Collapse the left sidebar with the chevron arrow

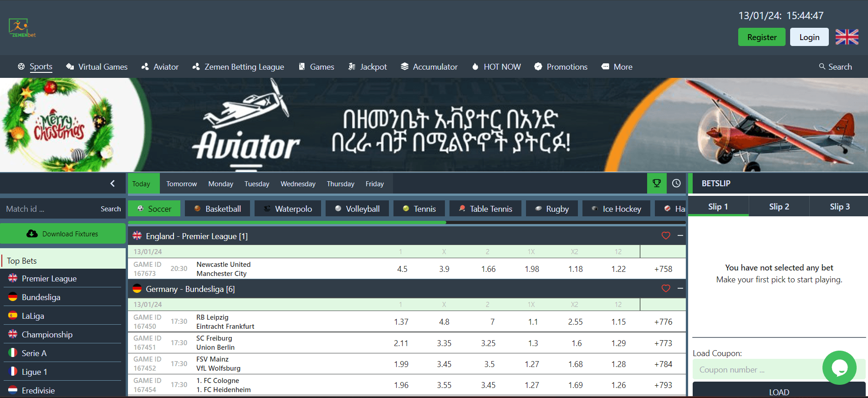pos(112,184)
